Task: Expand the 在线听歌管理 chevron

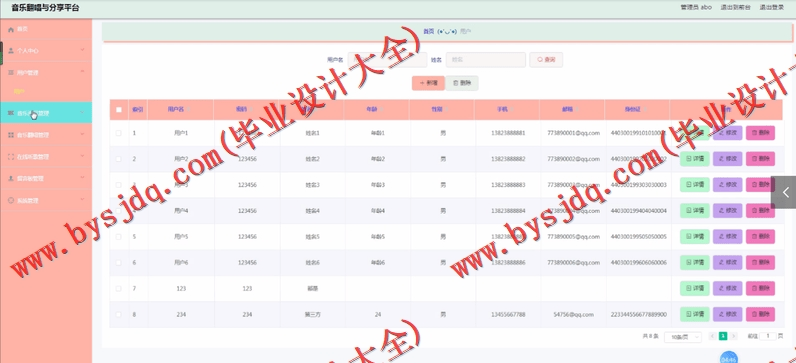Action: point(82,156)
